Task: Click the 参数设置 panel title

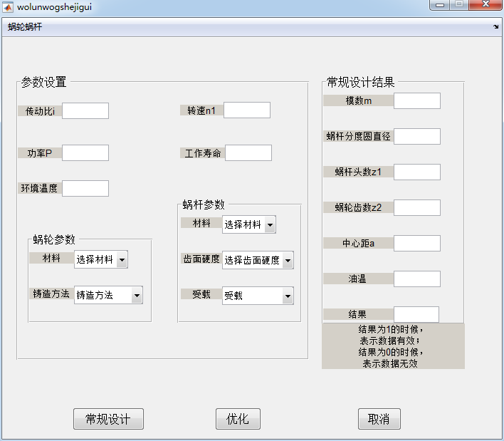Action: (x=43, y=82)
